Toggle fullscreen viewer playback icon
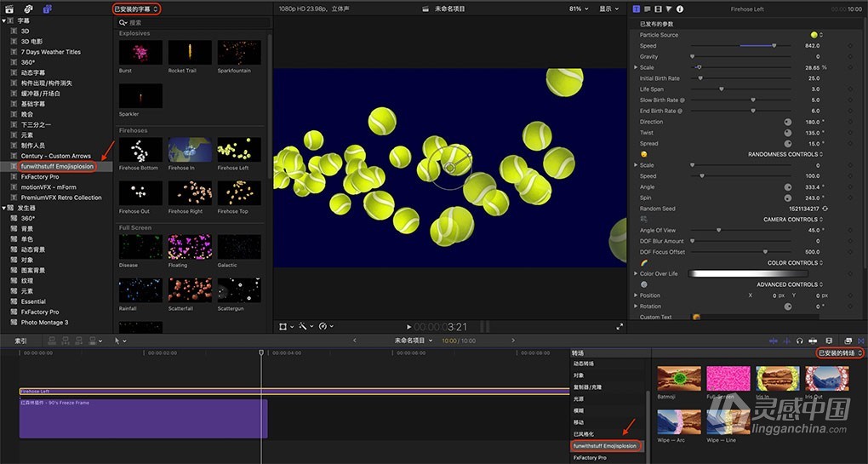 coord(619,327)
